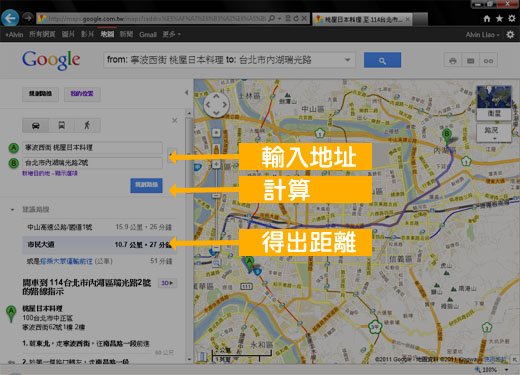Select the 15.9 公里 · 26 分鐘 route
The image size is (520, 375).
tap(99, 227)
